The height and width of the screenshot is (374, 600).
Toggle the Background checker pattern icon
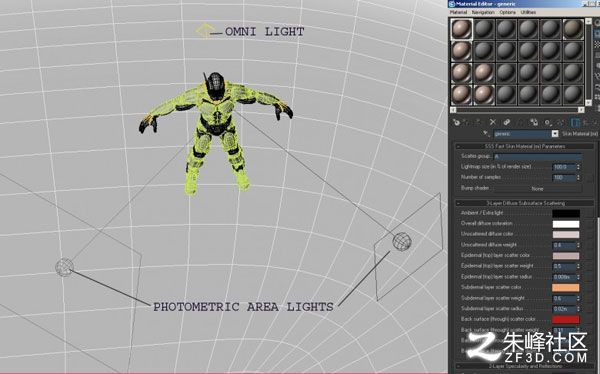(x=597, y=45)
